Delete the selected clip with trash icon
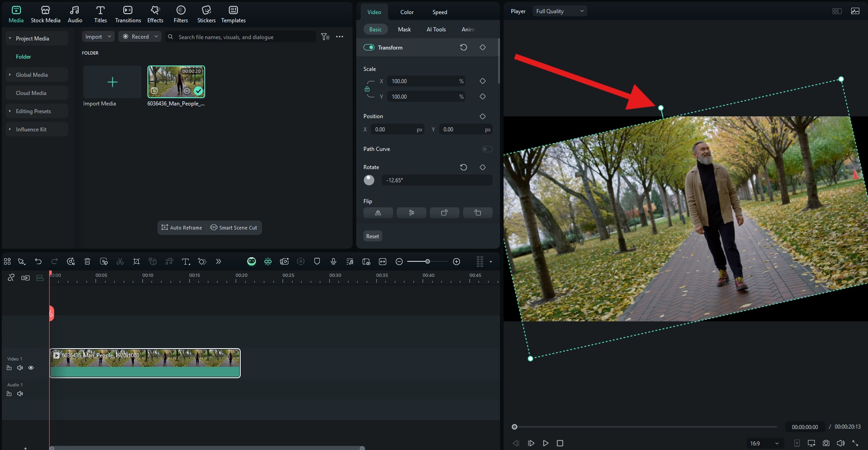The width and height of the screenshot is (868, 450). click(87, 261)
